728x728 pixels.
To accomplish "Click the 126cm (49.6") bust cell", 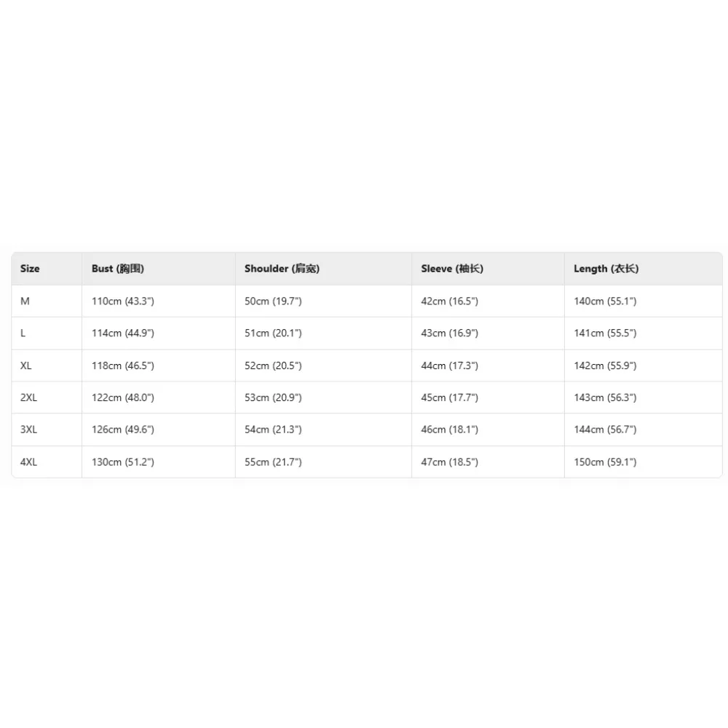I will coord(123,430).
